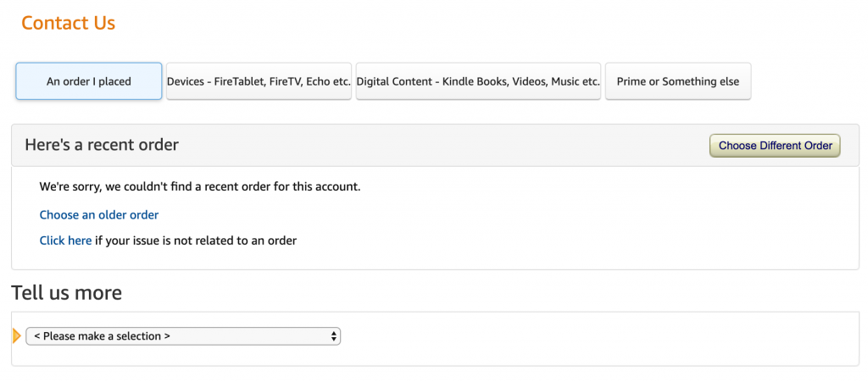Image resolution: width=868 pixels, height=382 pixels.
Task: Follow the 'Choose an older order' link
Action: (99, 215)
